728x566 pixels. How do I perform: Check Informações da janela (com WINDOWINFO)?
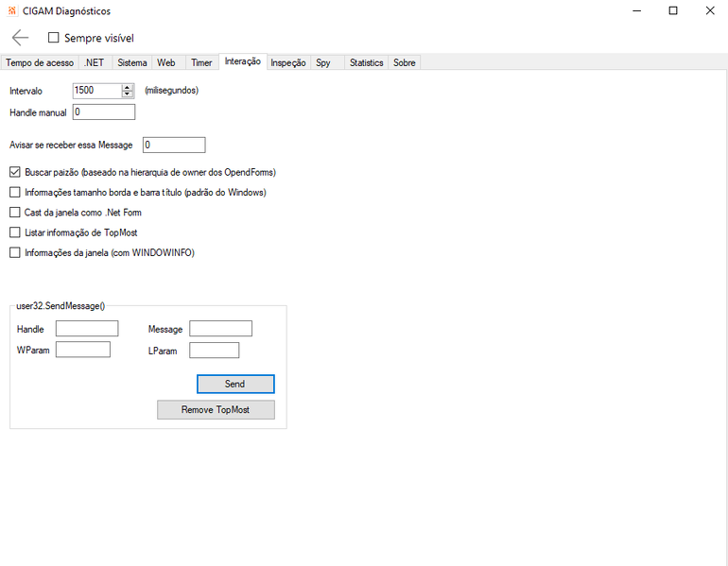click(x=15, y=253)
